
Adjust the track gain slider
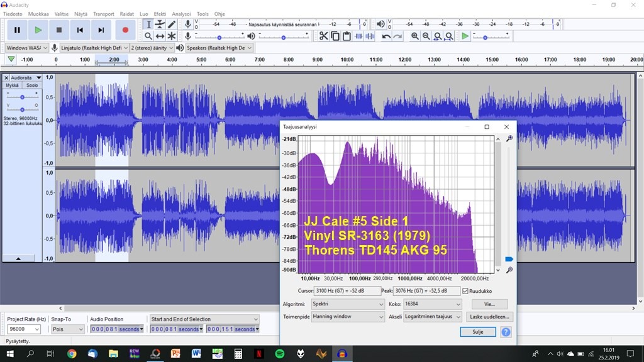(22, 97)
